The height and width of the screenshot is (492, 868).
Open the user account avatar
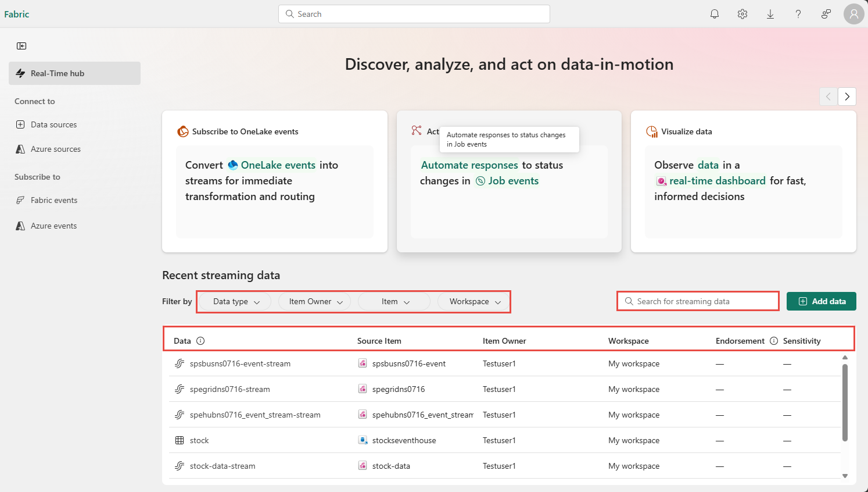pos(854,14)
